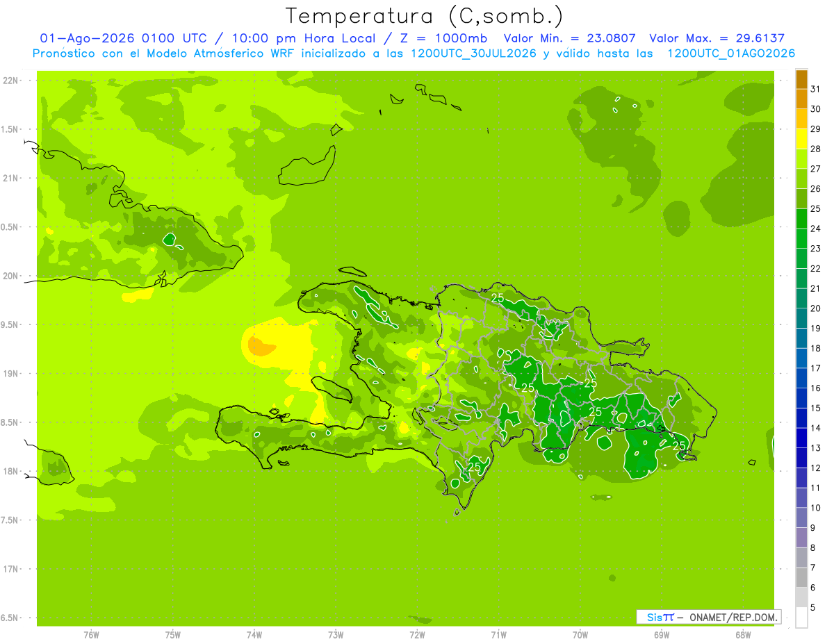Select the '74W' longitude label
Image resolution: width=834 pixels, height=644 pixels.
[254, 635]
